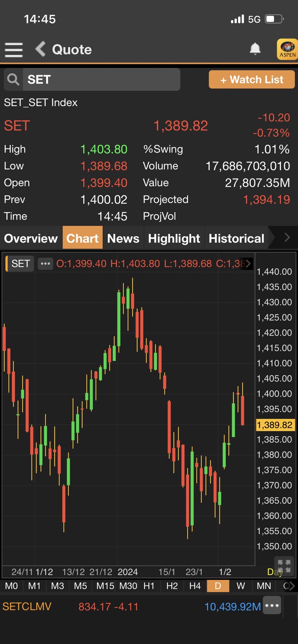Open chart options three-dot button

pos(45,263)
